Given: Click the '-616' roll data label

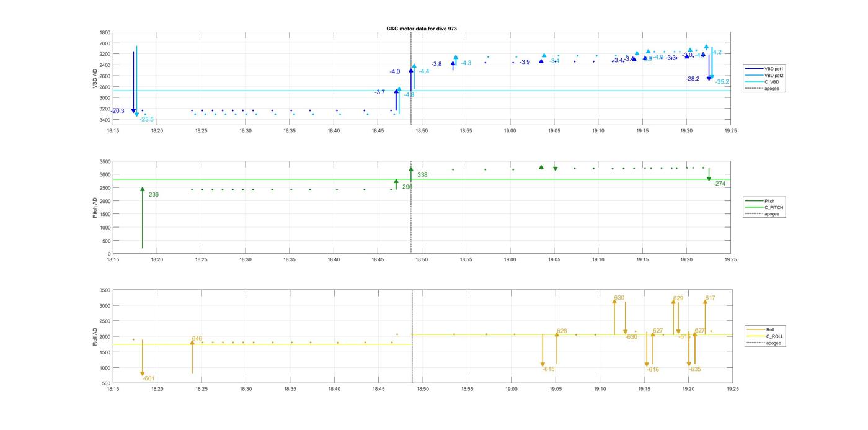Looking at the screenshot, I should (653, 369).
